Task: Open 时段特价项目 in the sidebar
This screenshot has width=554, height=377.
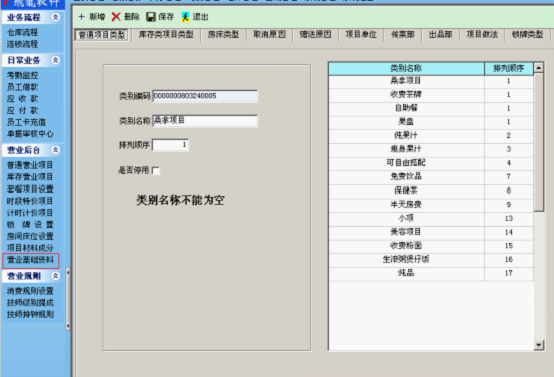Action: [30, 201]
